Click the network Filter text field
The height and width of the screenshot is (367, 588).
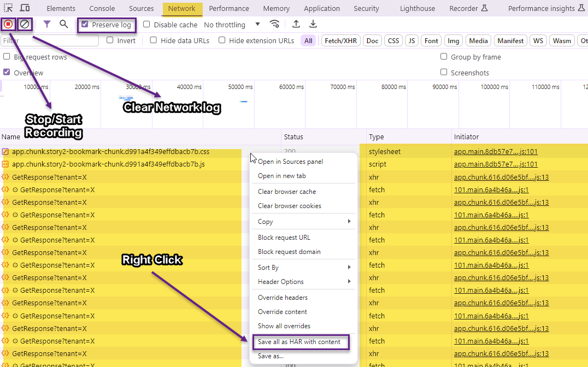[x=50, y=40]
